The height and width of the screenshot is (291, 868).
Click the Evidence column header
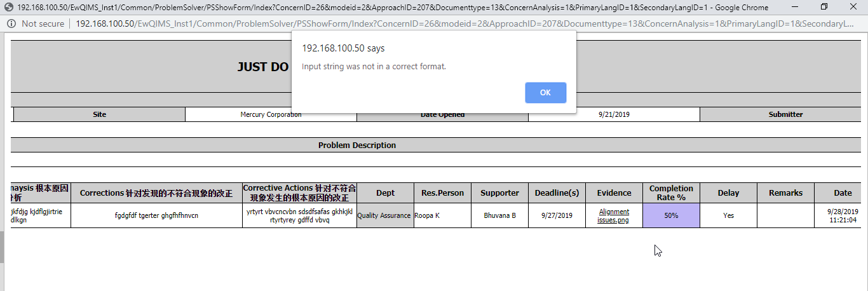coord(614,193)
